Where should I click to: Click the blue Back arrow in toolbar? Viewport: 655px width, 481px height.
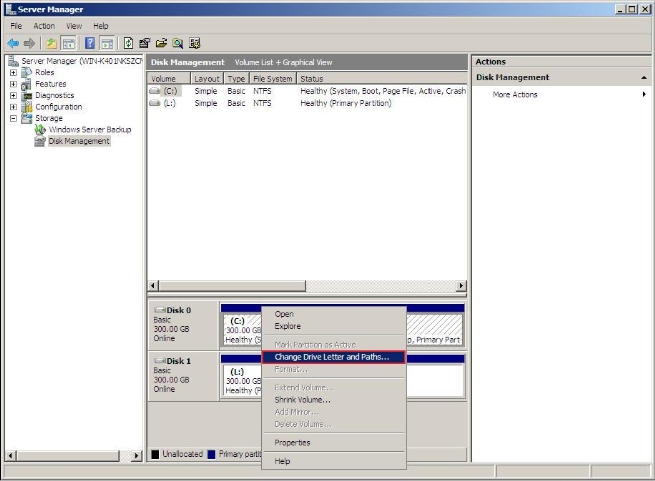tap(13, 43)
